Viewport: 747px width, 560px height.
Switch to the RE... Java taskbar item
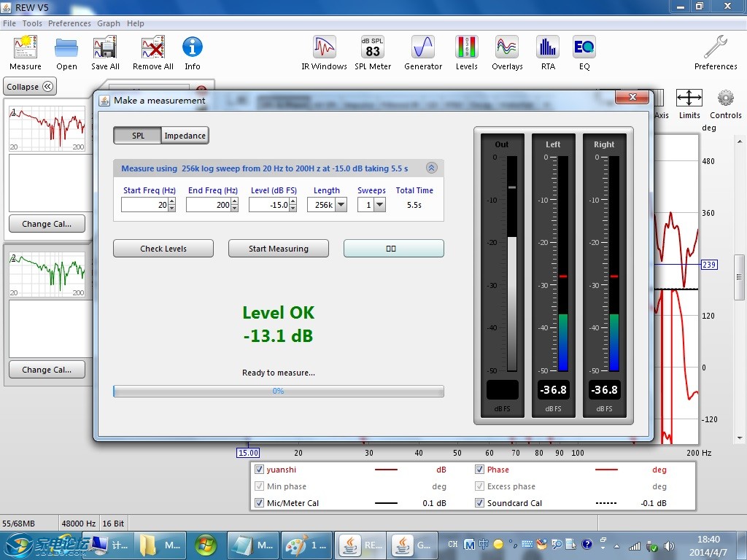point(361,545)
